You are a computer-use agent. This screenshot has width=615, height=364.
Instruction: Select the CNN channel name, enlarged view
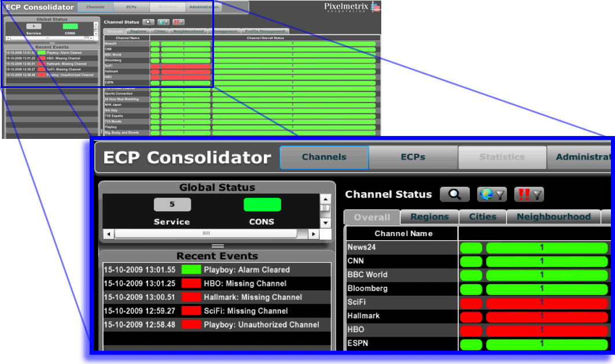(356, 261)
